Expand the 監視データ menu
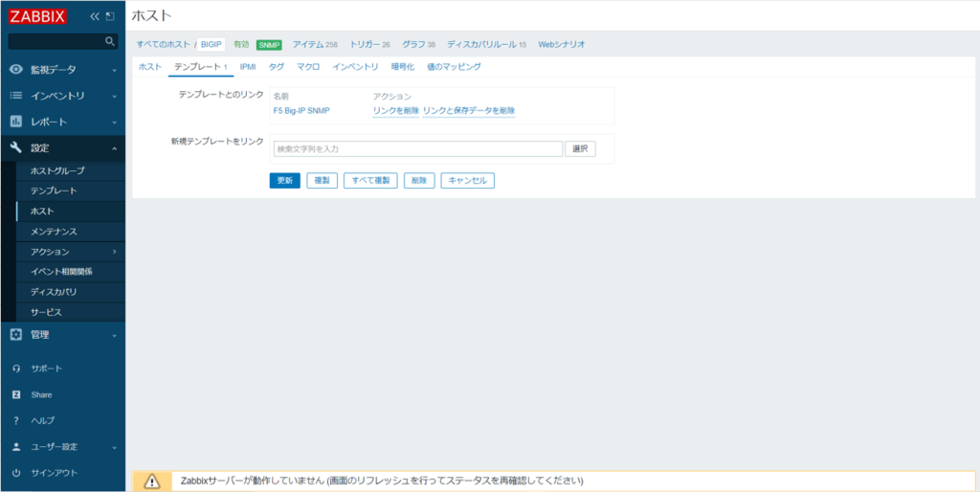 click(x=62, y=70)
